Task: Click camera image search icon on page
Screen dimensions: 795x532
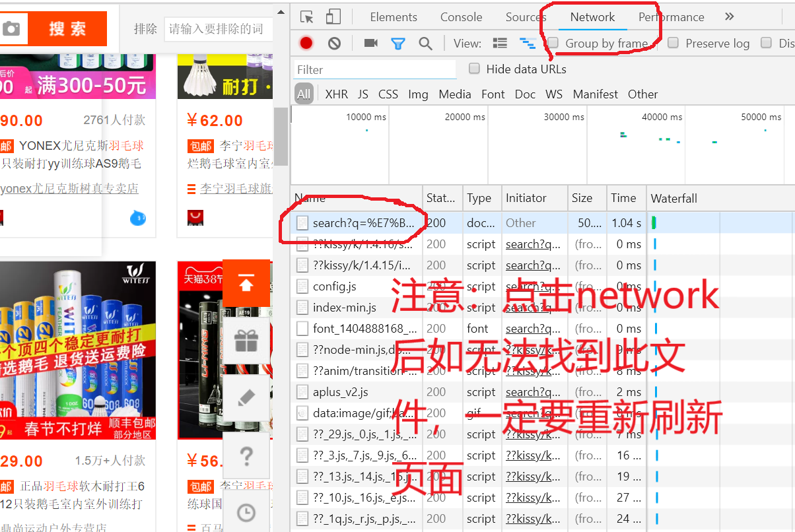Action: pos(11,28)
